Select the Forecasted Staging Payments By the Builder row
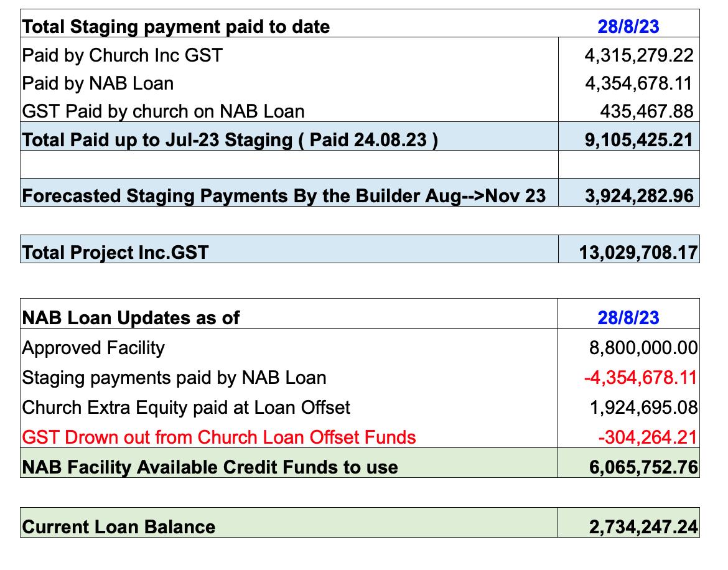Viewport: 728px width, 570px height. point(360,192)
